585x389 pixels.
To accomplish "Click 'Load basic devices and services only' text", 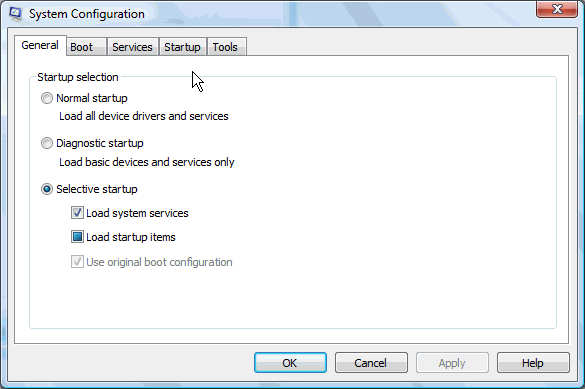I will (x=147, y=162).
